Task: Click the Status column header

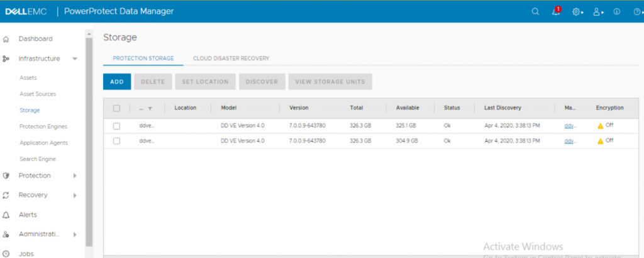Action: 452,108
